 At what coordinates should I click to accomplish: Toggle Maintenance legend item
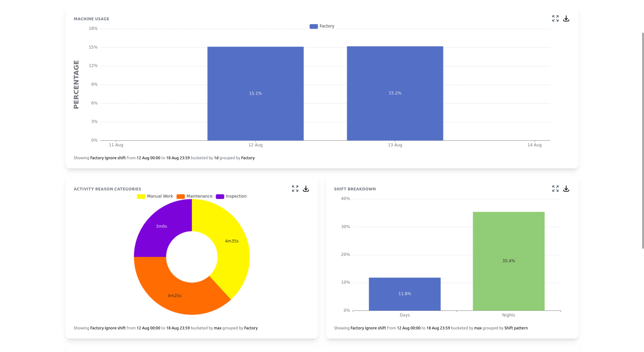(x=199, y=196)
